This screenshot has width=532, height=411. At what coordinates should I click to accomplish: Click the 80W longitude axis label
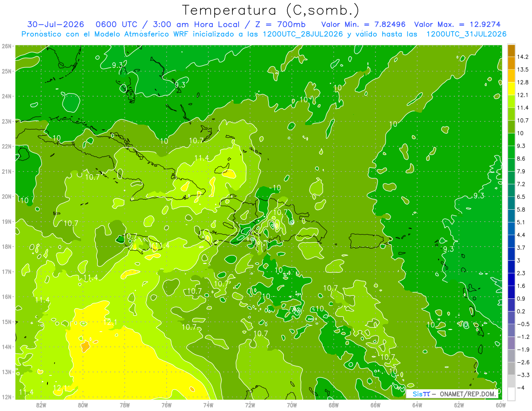pyautogui.click(x=83, y=405)
